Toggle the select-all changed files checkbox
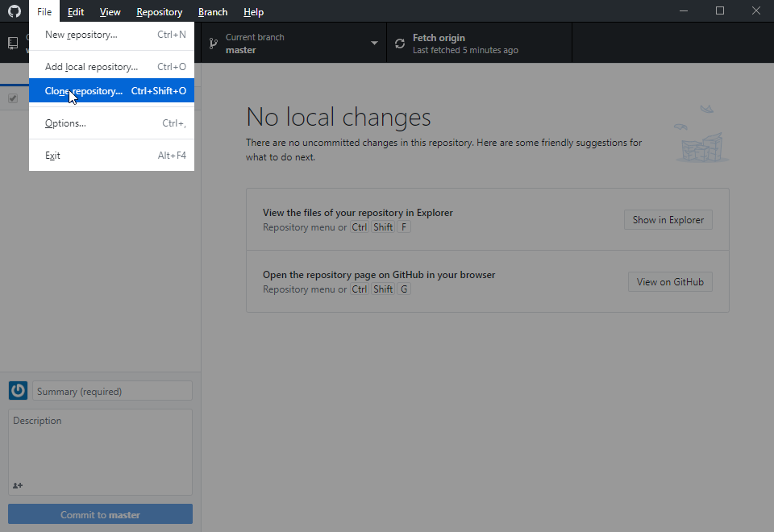 pyautogui.click(x=13, y=98)
